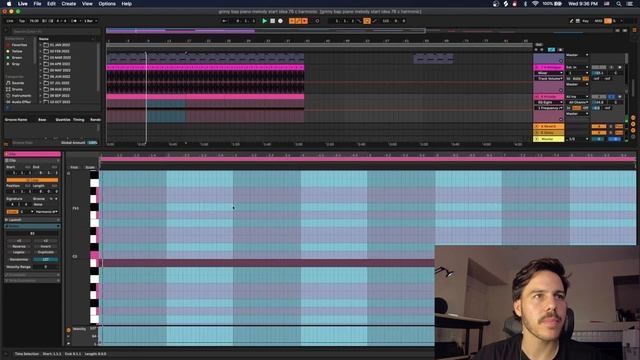This screenshot has width=640, height=360.
Task: Click the Randomize velocity button
Action: click(x=19, y=260)
